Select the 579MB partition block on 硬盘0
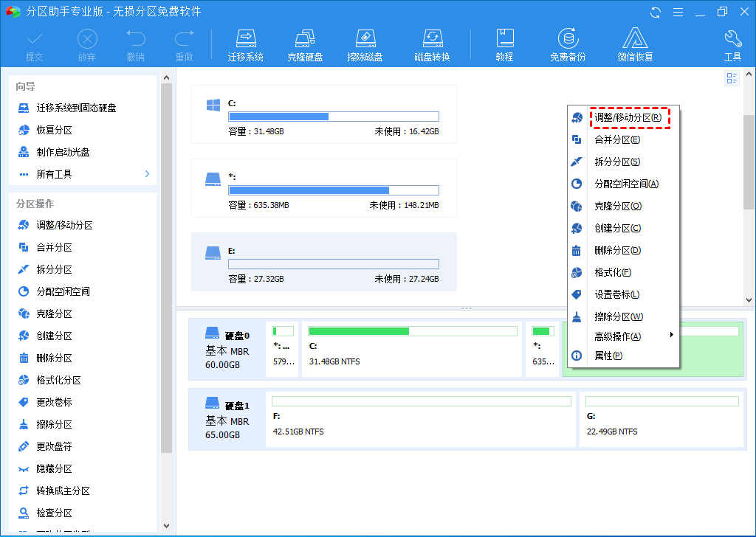 tap(283, 349)
